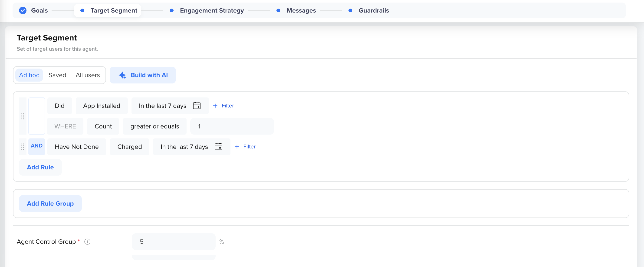
Task: Add Filter to App Installed rule
Action: [x=223, y=106]
